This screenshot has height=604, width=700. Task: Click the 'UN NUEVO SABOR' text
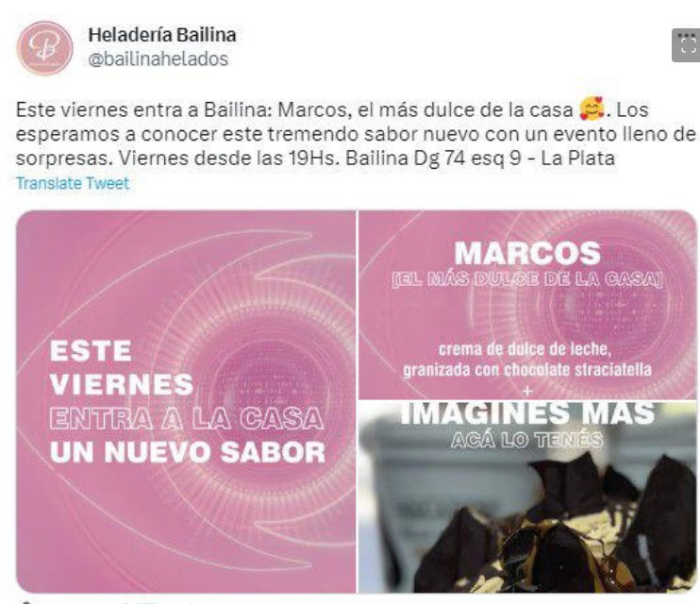pos(188,452)
